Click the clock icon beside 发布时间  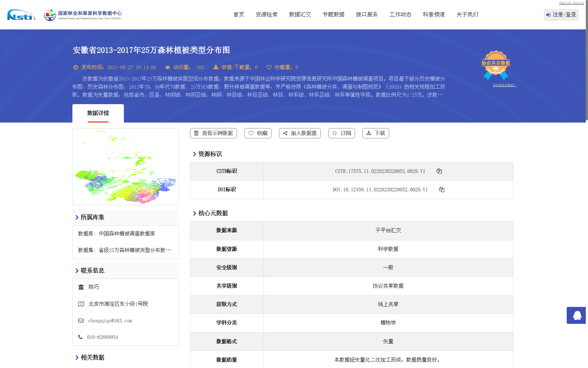(76, 67)
